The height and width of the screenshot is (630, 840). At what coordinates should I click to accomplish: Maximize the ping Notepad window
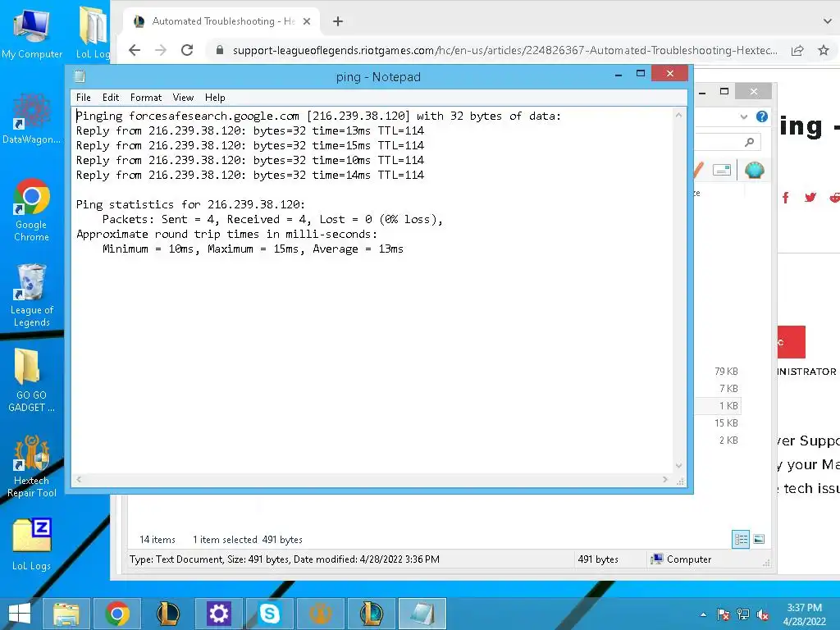click(640, 73)
